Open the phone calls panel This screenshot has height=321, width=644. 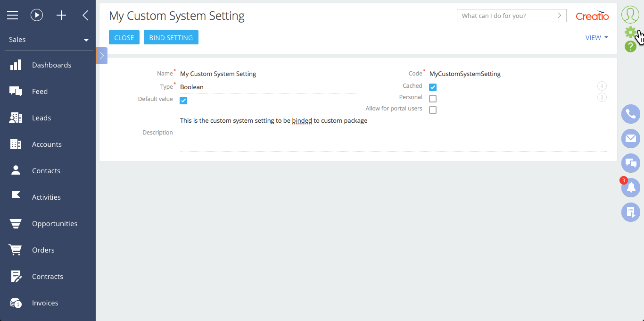coord(630,114)
